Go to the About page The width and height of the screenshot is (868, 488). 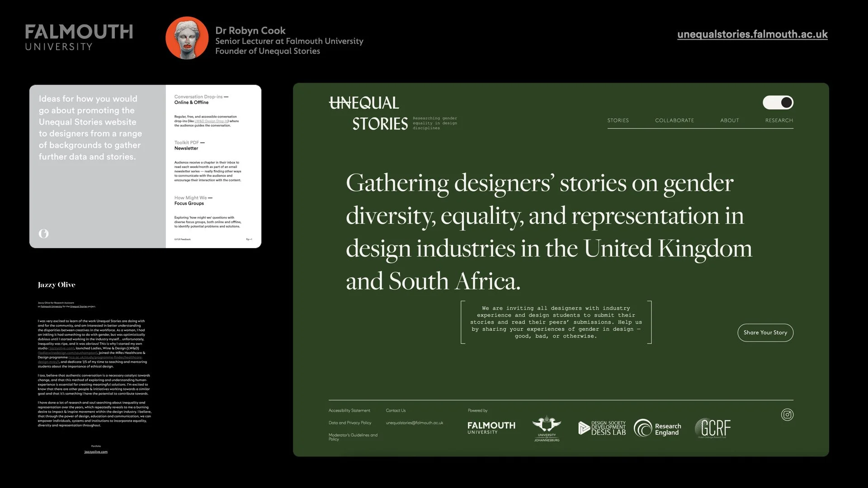(x=729, y=120)
